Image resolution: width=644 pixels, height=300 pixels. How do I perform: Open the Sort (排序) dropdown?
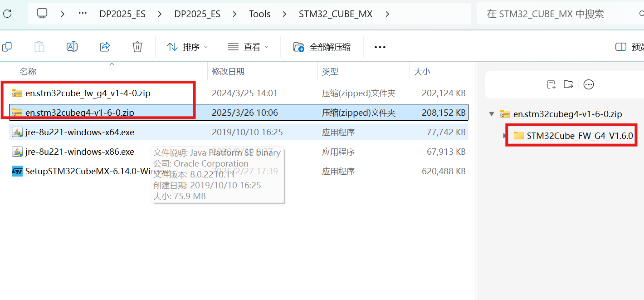[x=187, y=47]
